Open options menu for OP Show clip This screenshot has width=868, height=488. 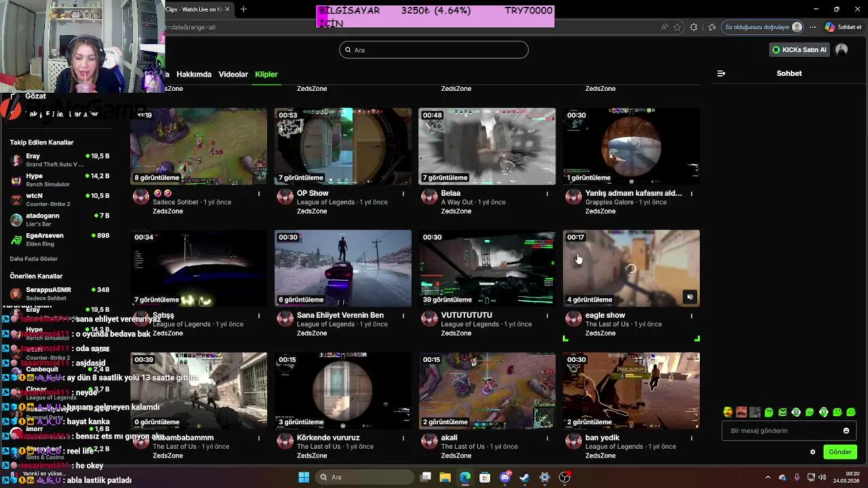click(x=403, y=194)
